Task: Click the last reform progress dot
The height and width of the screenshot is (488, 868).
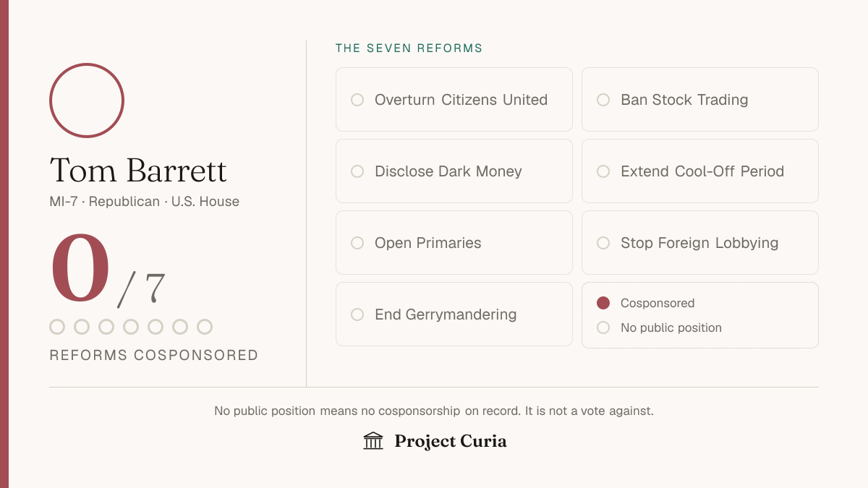Action: coord(205,327)
